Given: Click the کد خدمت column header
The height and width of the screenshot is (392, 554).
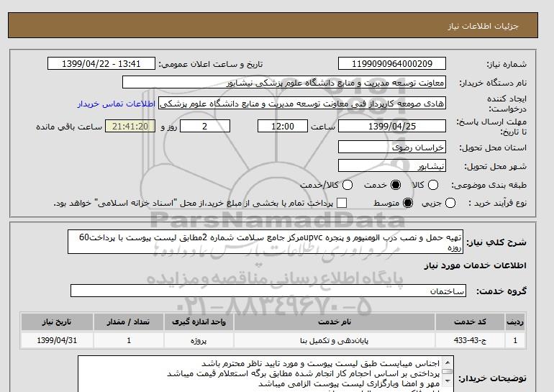Looking at the screenshot, I should point(470,322).
